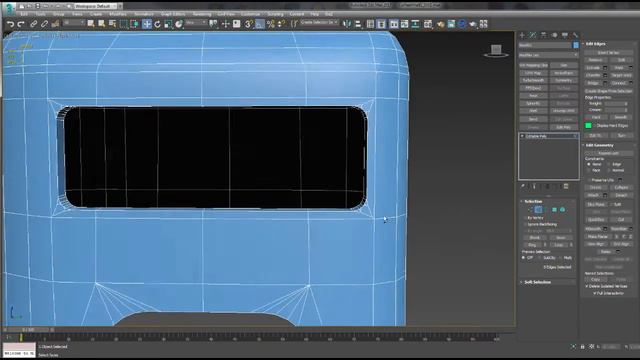The height and width of the screenshot is (360, 640).
Task: Click the ViewCube in the viewport
Action: (496, 51)
